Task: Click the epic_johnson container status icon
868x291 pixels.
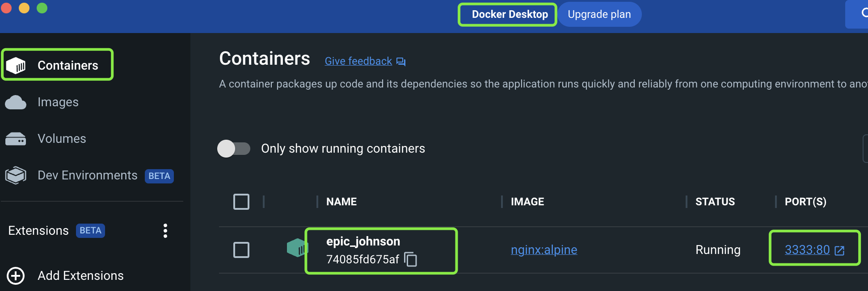Action: (297, 248)
